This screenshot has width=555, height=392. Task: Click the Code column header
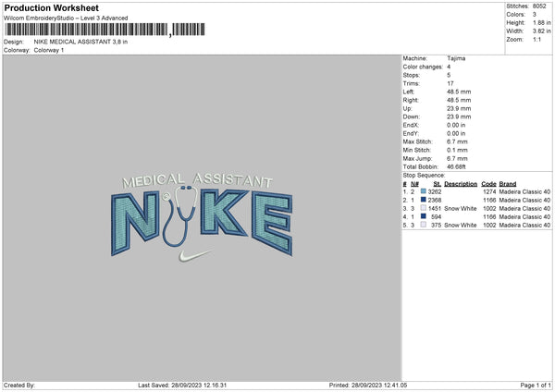488,182
